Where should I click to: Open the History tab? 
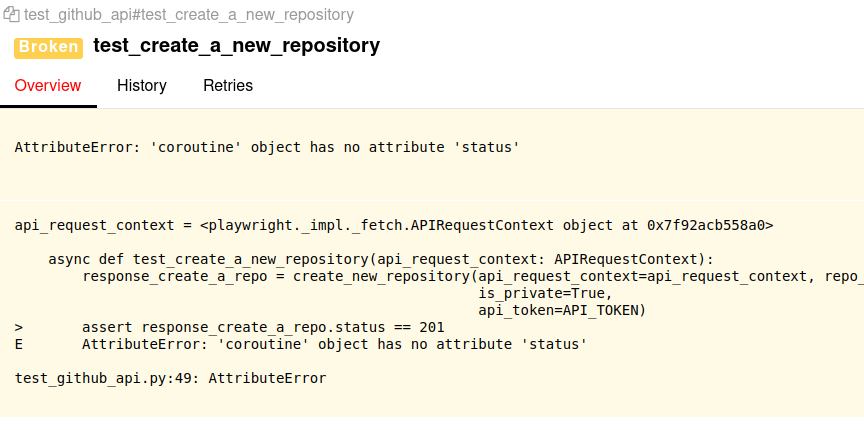pyautogui.click(x=142, y=86)
